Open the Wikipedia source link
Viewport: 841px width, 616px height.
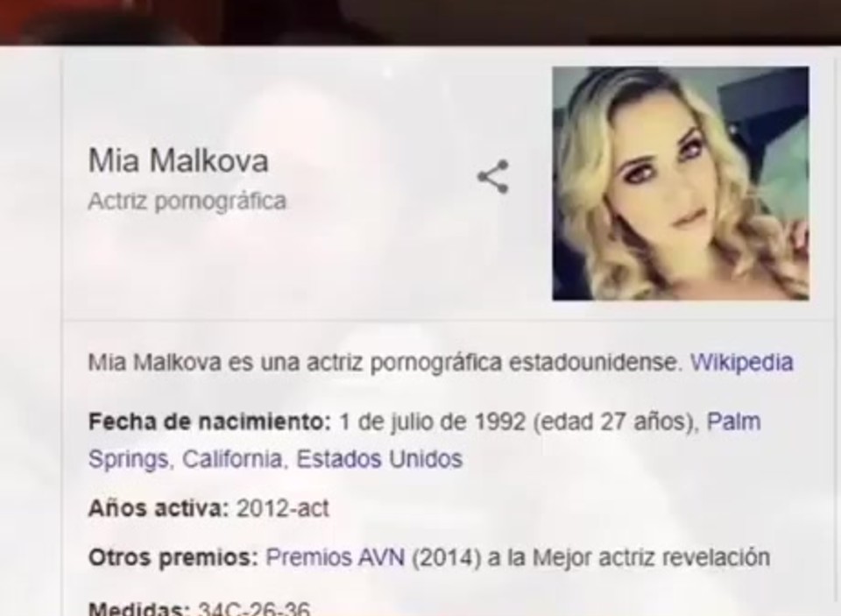click(x=741, y=362)
